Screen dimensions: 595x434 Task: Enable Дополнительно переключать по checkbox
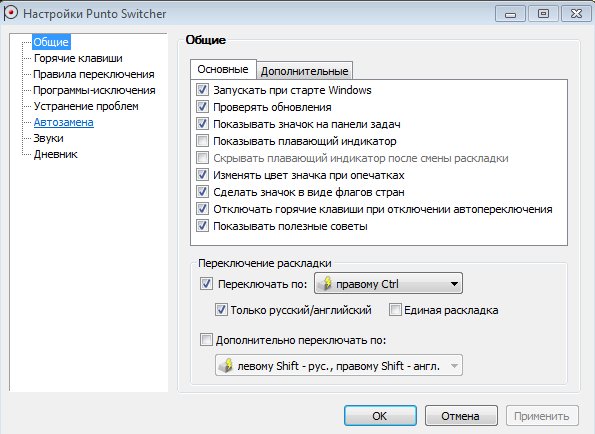206,340
